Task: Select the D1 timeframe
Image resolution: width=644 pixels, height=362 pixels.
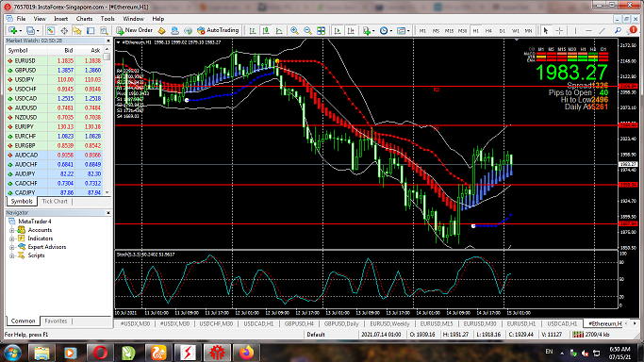Action: click(x=502, y=31)
